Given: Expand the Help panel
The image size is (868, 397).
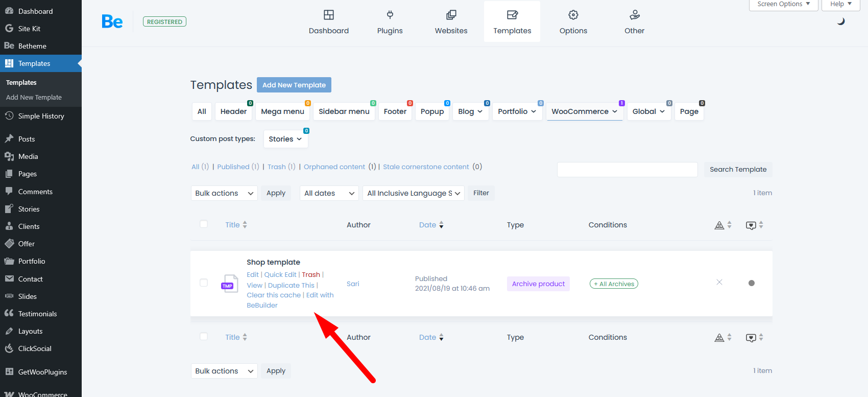Looking at the screenshot, I should pyautogui.click(x=840, y=4).
